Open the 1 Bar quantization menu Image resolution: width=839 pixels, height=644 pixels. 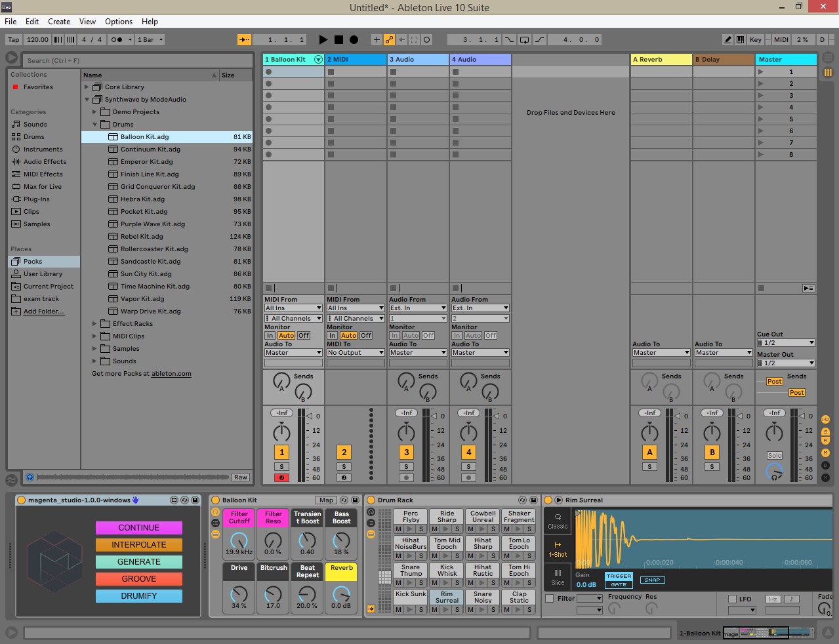pos(150,39)
